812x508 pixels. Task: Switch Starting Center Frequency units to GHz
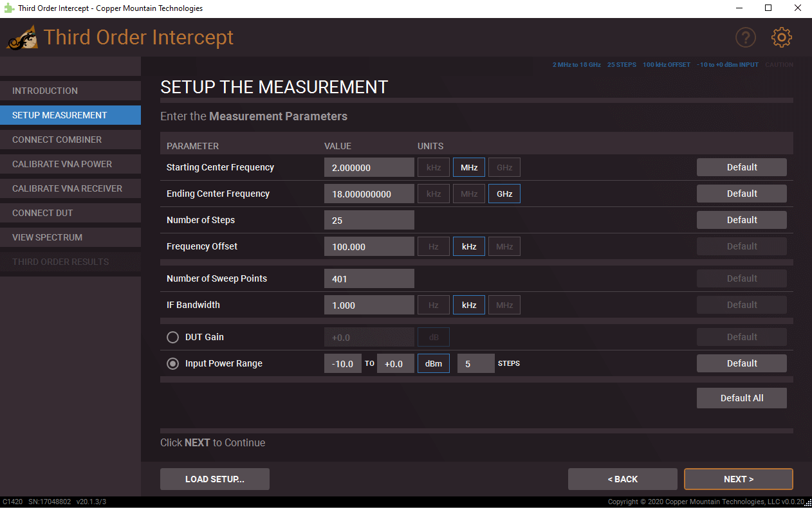pos(504,167)
